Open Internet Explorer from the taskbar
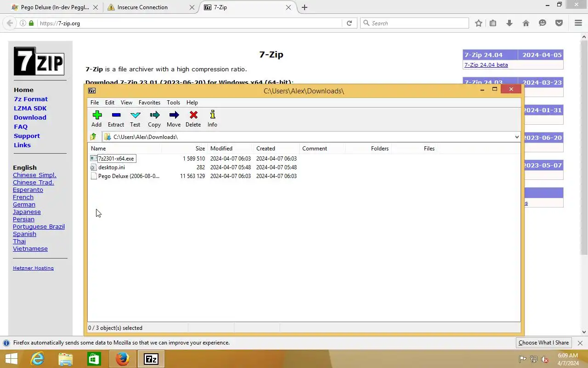Screen dimensions: 588x368 (37, 359)
